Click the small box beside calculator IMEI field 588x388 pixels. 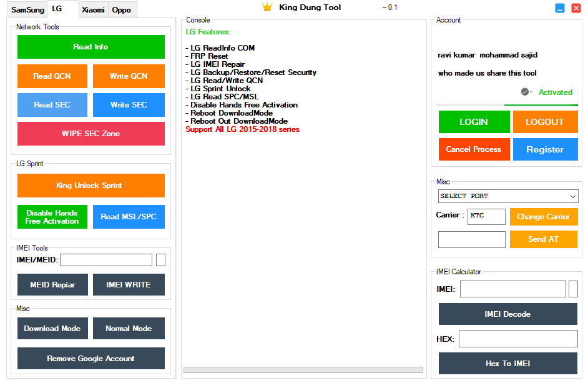573,289
